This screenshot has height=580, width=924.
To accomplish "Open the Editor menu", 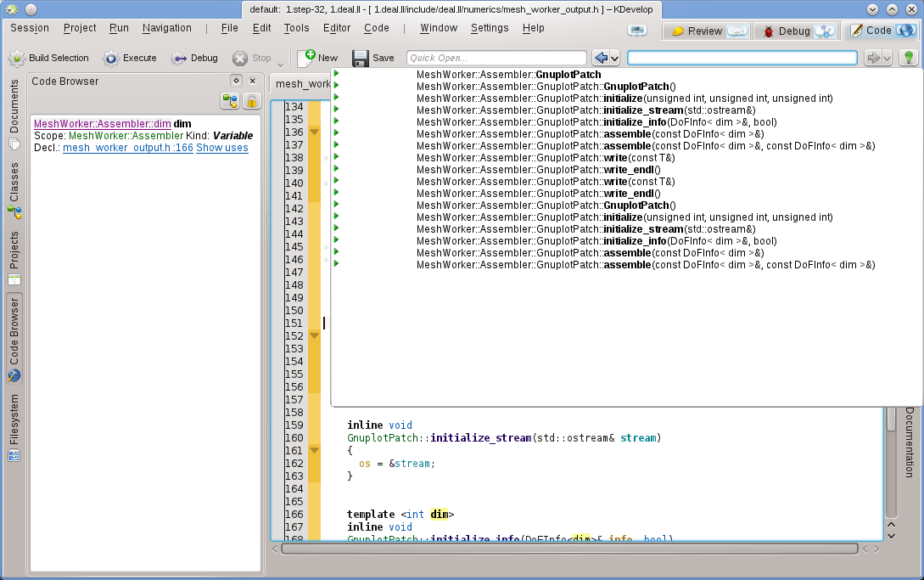I will [337, 28].
